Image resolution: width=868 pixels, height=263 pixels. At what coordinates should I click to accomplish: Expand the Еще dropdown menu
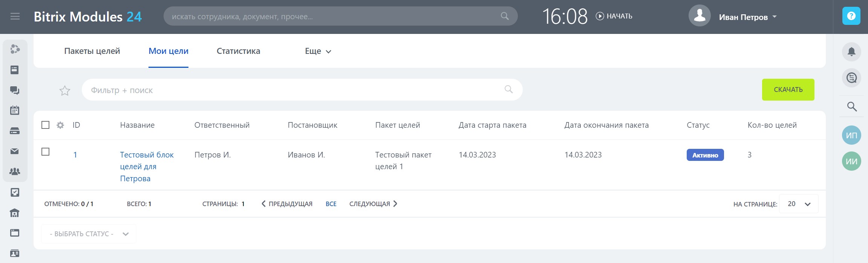point(318,51)
